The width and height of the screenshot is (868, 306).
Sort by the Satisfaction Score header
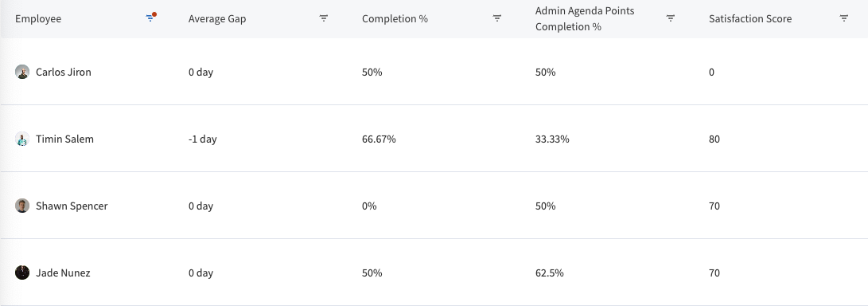point(750,18)
